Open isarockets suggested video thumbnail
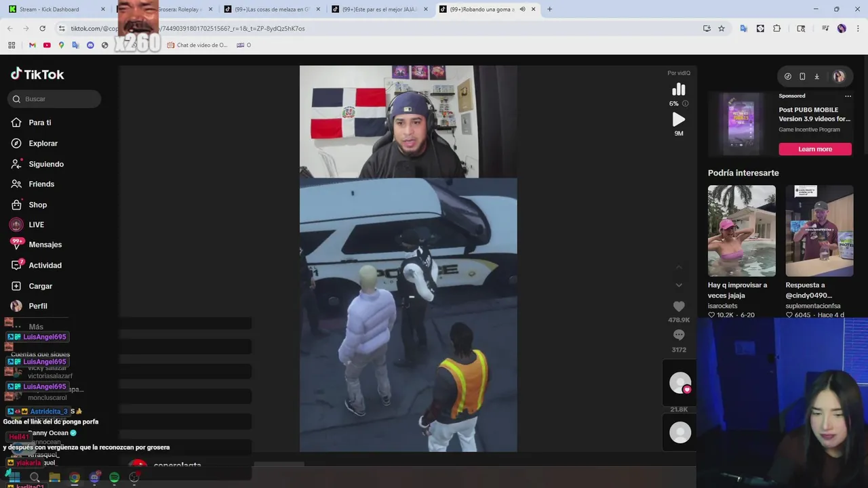Image resolution: width=868 pixels, height=488 pixels. point(742,230)
